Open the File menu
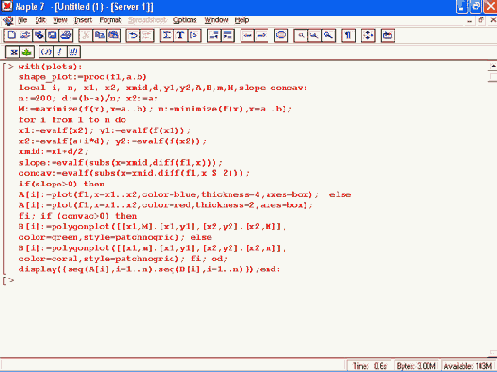 tap(22, 20)
